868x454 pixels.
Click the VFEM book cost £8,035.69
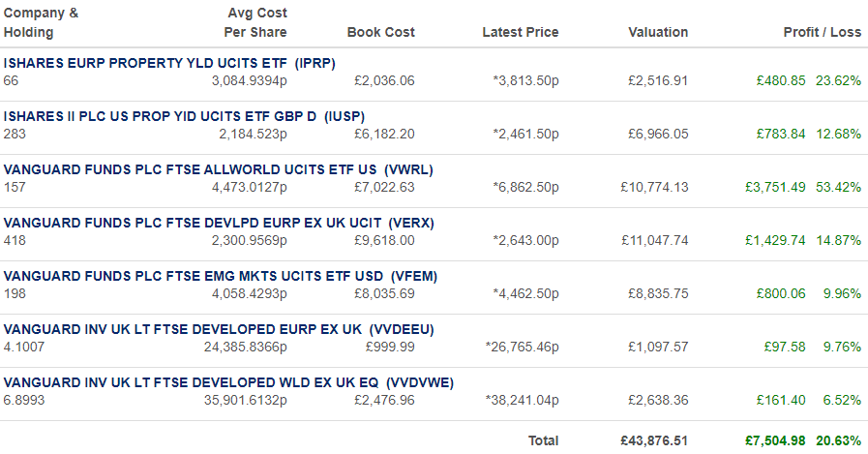coord(385,293)
